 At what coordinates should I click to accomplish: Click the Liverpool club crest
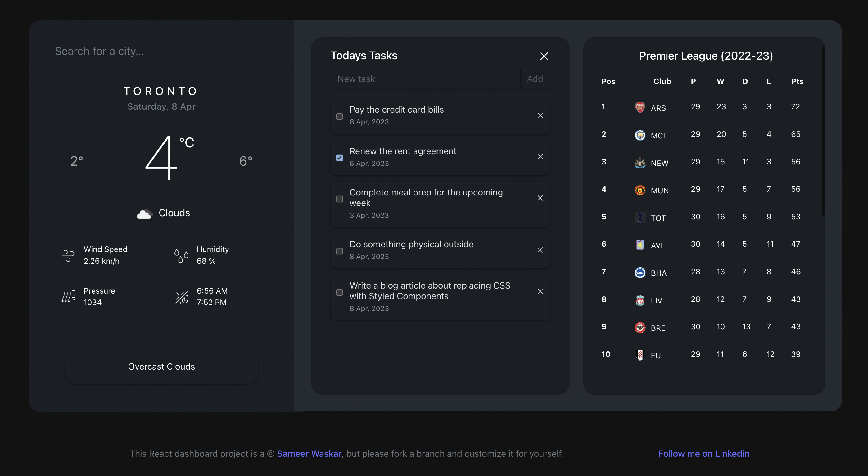(640, 299)
